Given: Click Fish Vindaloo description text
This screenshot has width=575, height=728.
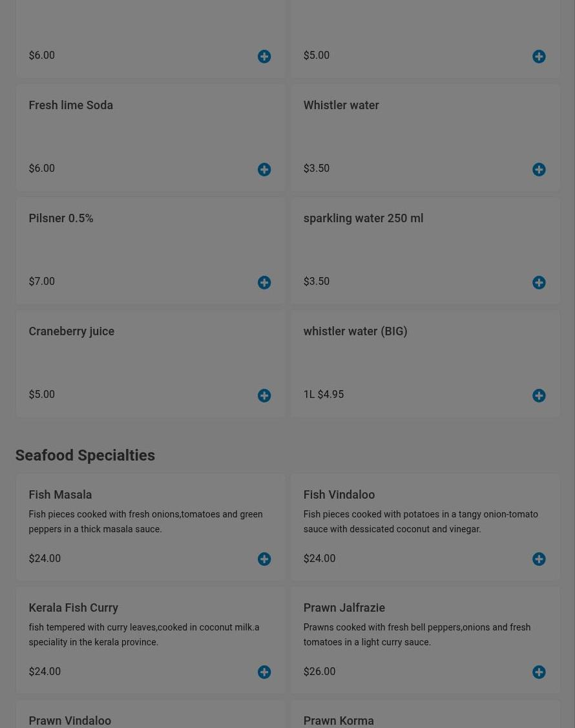Looking at the screenshot, I should pyautogui.click(x=420, y=521).
